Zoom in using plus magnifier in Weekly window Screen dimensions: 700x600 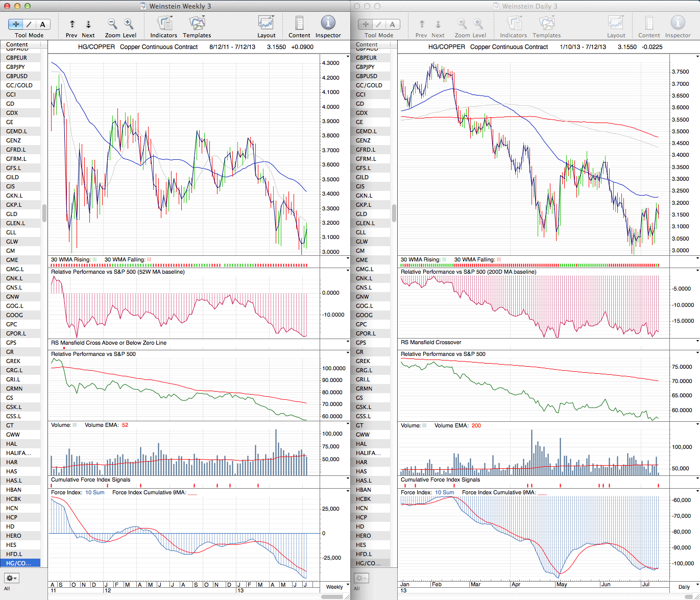(129, 24)
